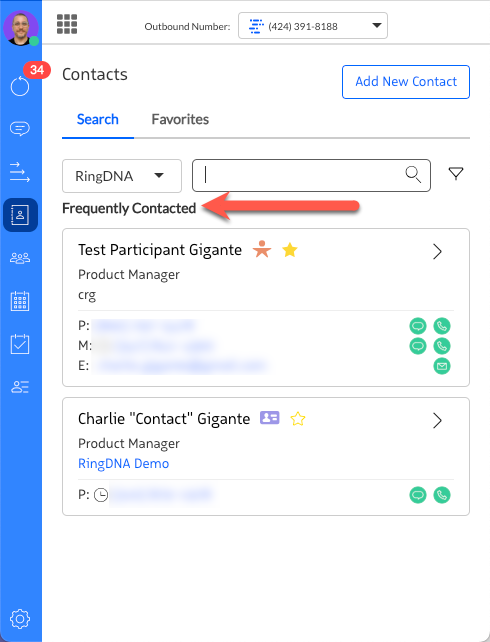Open the settings gear icon
The height and width of the screenshot is (642, 490).
20,619
